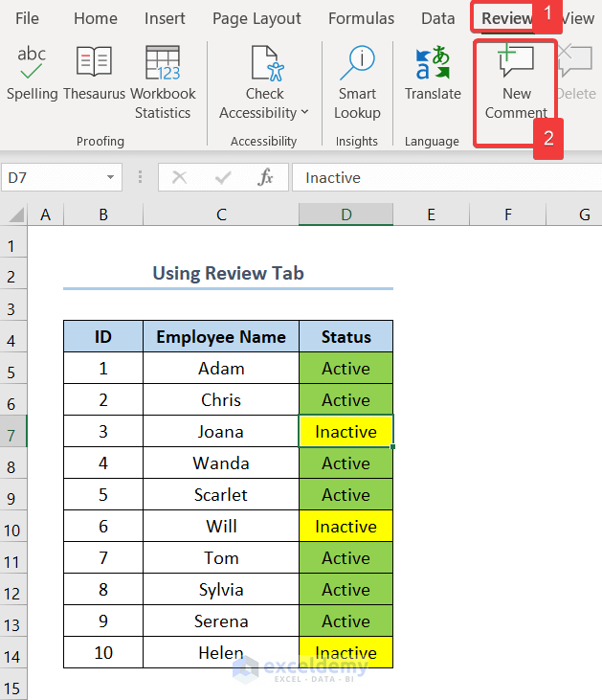Switch to the Page Layout tab
602x700 pixels.
click(256, 18)
